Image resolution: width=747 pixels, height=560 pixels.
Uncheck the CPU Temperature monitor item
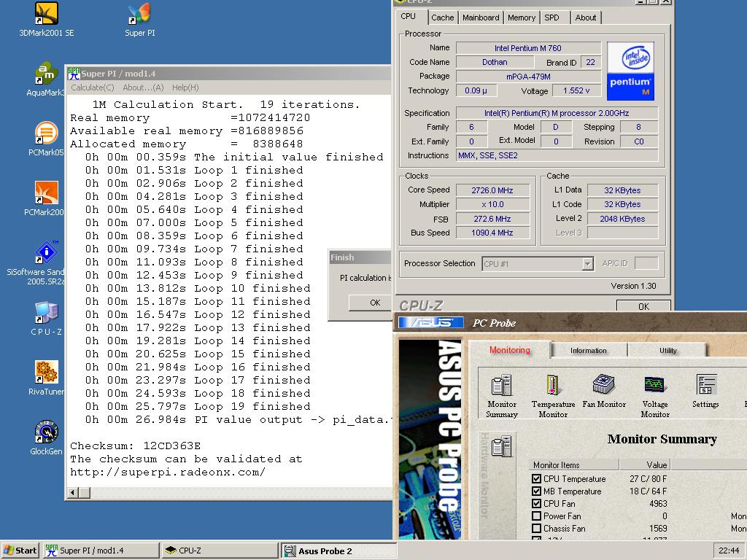(x=537, y=479)
